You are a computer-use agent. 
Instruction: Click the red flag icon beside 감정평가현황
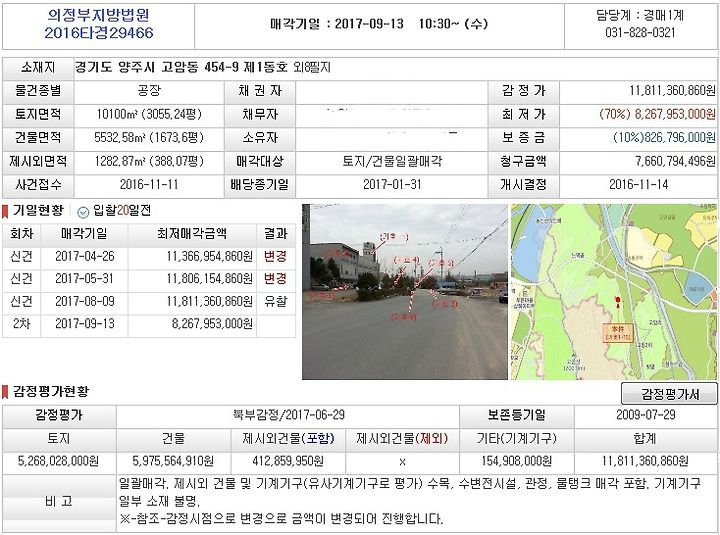(x=6, y=392)
